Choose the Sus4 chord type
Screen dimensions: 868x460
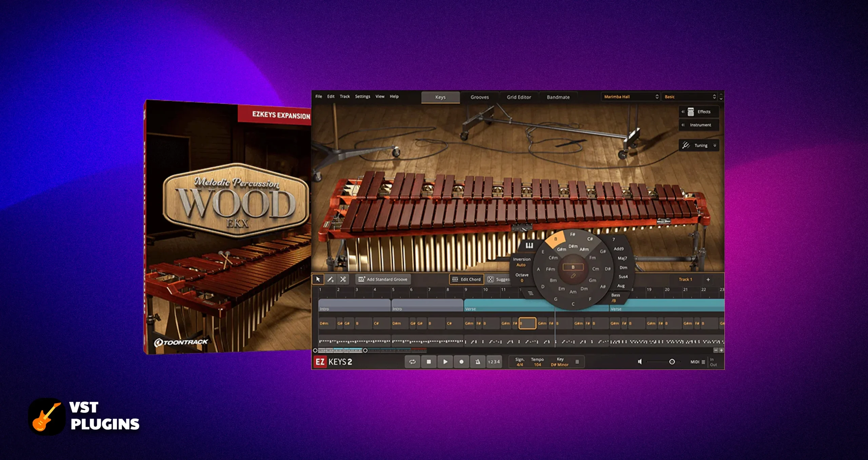pyautogui.click(x=623, y=277)
